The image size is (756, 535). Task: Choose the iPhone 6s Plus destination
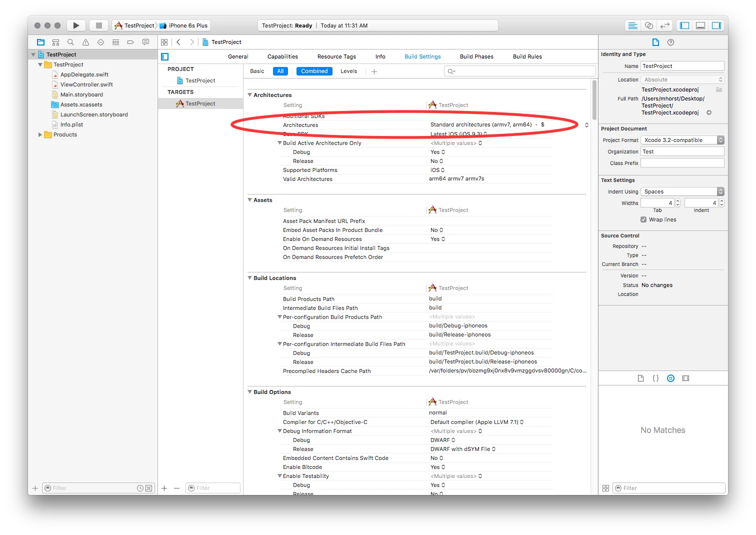183,25
